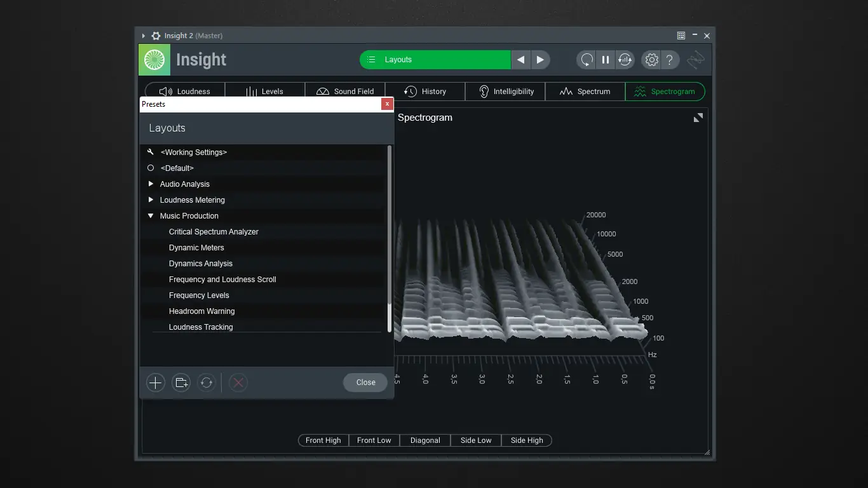Toggle the Side Low view option
This screenshot has width=868, height=488.
(x=476, y=440)
